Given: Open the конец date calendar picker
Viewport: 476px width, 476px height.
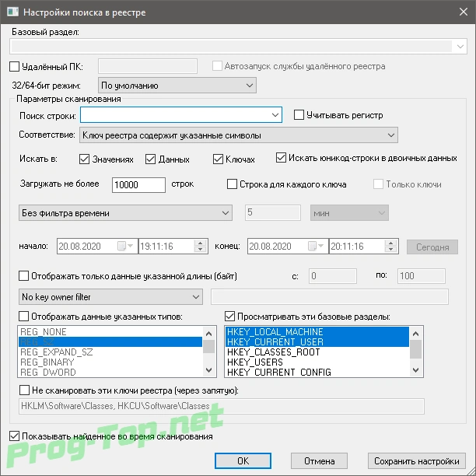Looking at the screenshot, I should click(316, 246).
